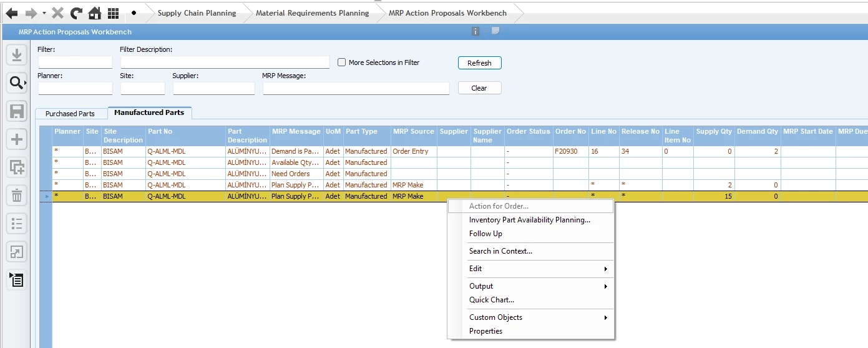This screenshot has width=868, height=348.
Task: Open the forward history dropdown arrow
Action: [x=44, y=13]
